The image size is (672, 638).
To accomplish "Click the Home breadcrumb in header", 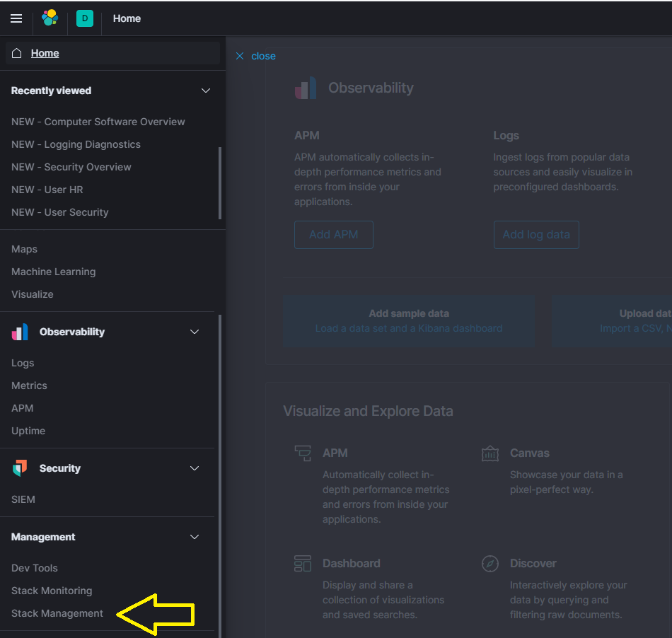I will pos(127,18).
